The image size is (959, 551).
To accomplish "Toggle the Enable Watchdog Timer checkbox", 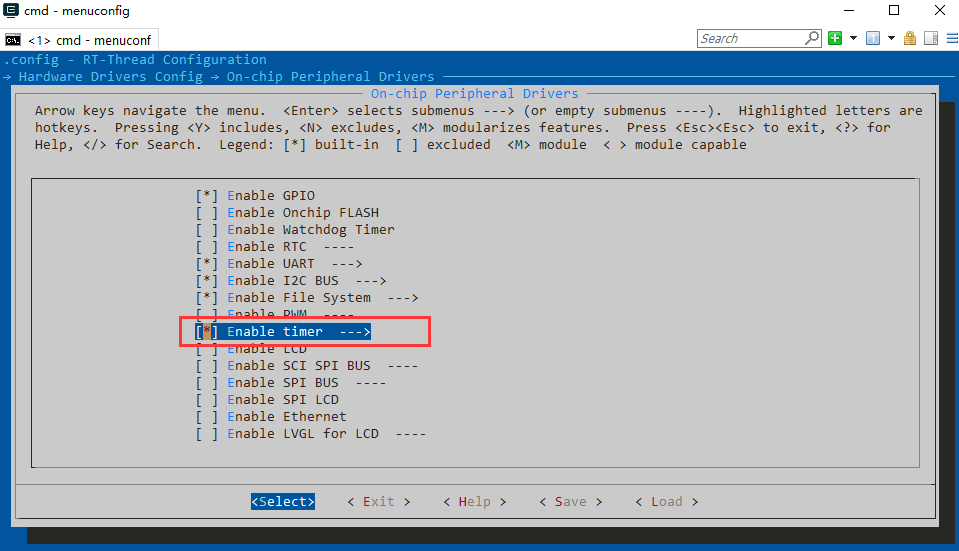I will tap(206, 230).
